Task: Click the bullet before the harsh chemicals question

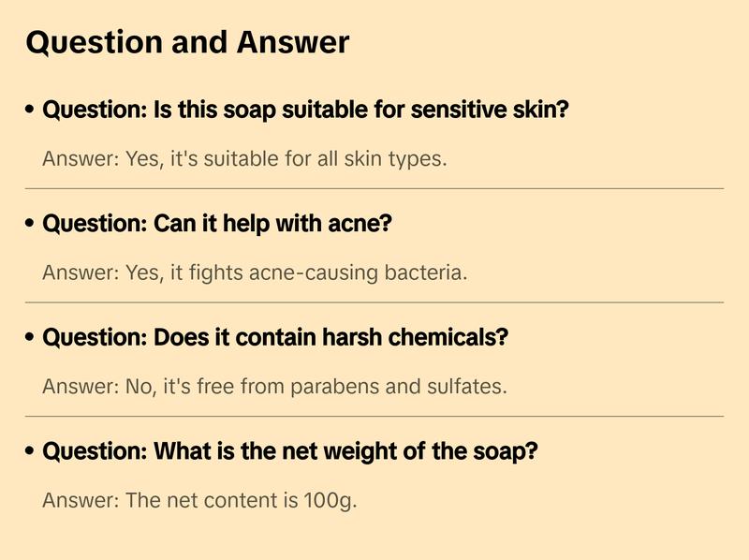Action: click(x=30, y=337)
